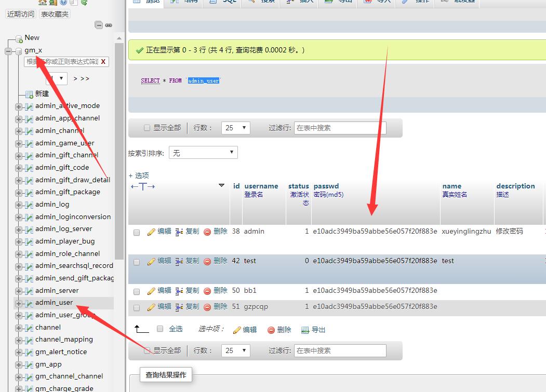Image resolution: width=546 pixels, height=392 pixels.
Task: Click the admin_log table icon in tree
Action: (29, 205)
